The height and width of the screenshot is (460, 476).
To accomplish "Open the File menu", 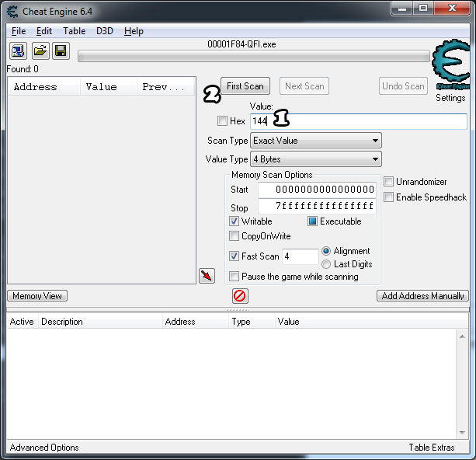I will pyautogui.click(x=19, y=31).
